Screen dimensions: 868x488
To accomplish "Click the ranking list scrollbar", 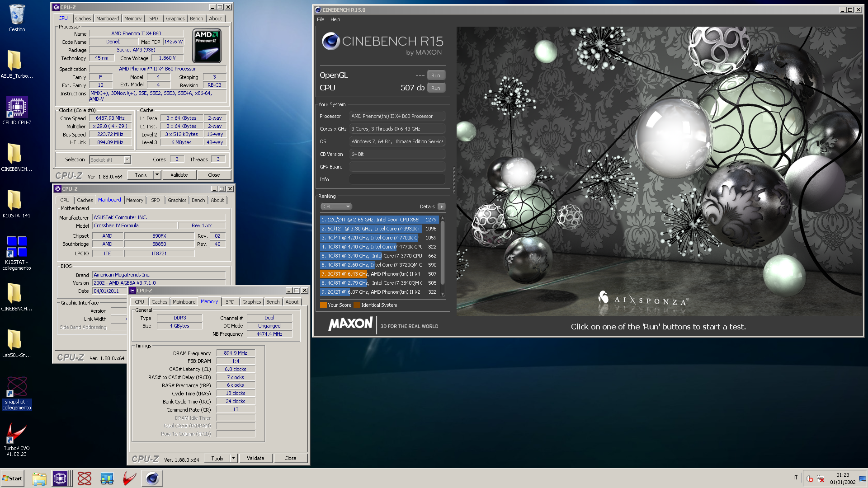I will coord(443,253).
